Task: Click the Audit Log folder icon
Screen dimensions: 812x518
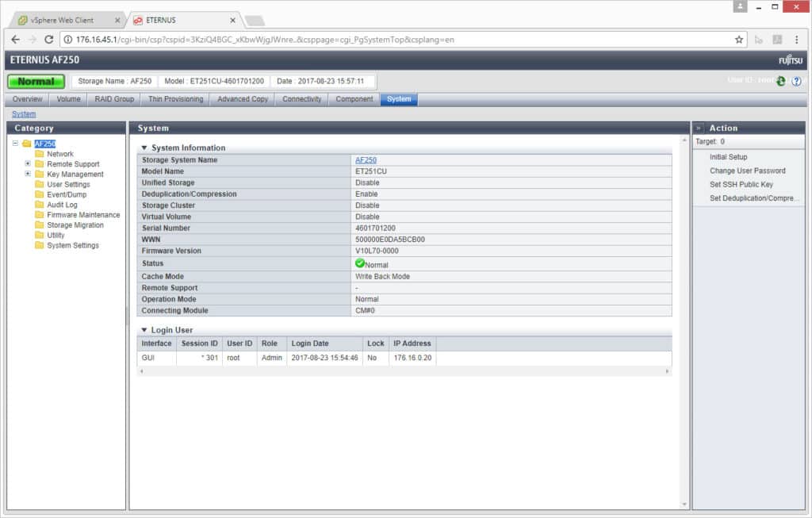Action: (x=40, y=205)
